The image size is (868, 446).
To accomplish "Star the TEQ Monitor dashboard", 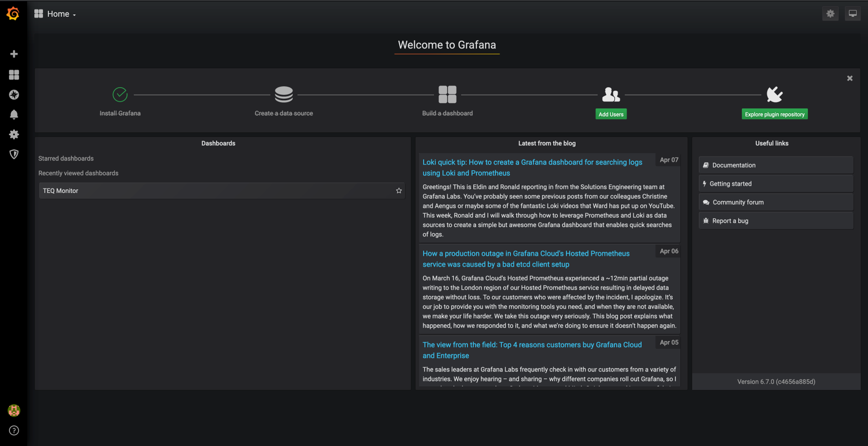I will (x=399, y=191).
